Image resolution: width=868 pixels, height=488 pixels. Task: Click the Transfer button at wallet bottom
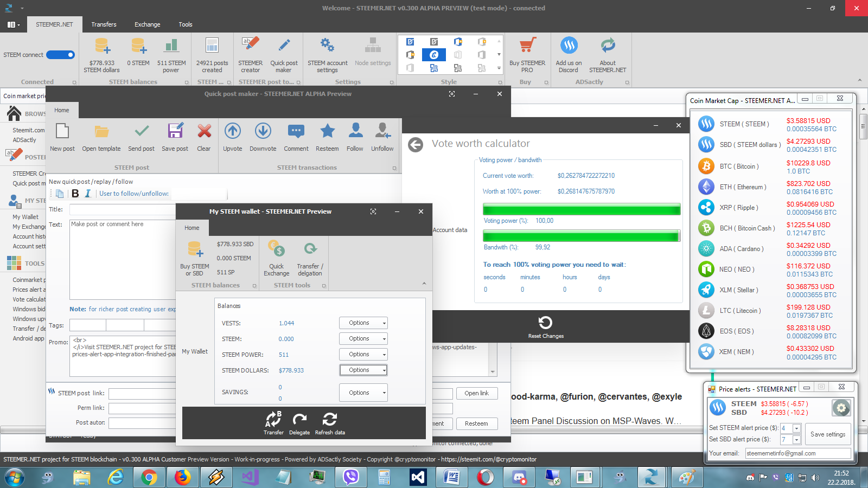273,423
